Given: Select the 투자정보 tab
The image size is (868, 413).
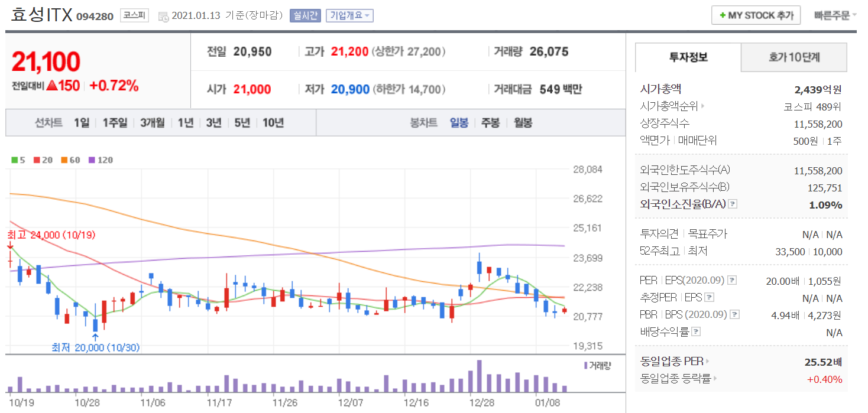Looking at the screenshot, I should coord(688,57).
